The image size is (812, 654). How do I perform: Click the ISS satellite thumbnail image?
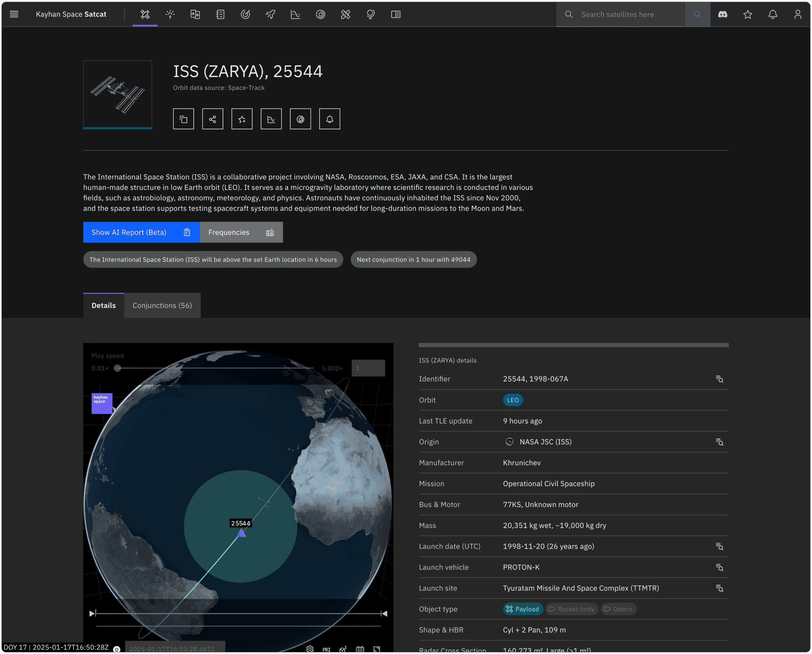point(118,94)
